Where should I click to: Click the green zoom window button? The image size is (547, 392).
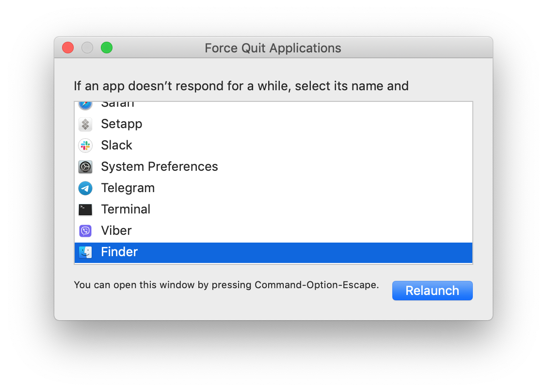point(107,48)
